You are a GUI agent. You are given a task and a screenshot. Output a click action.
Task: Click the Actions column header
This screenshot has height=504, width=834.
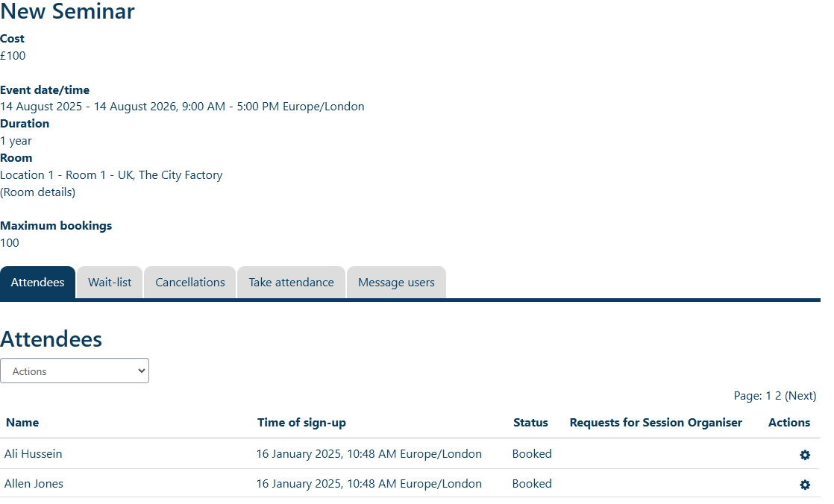click(788, 423)
